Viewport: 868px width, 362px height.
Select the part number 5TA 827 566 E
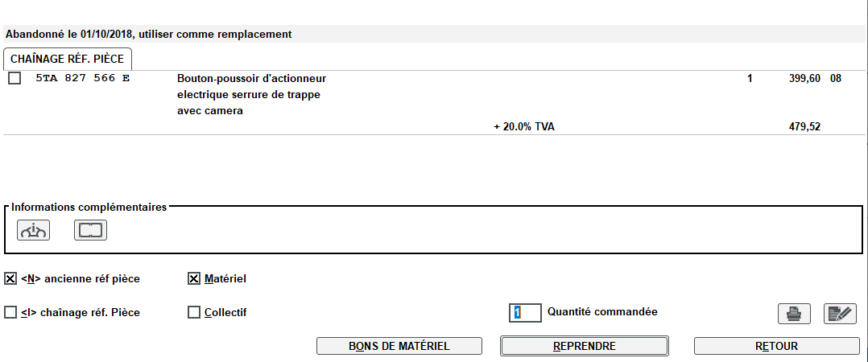tap(83, 79)
